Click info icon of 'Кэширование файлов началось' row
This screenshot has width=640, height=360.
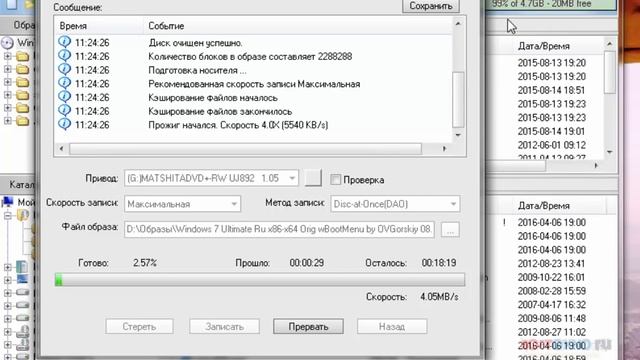click(64, 97)
